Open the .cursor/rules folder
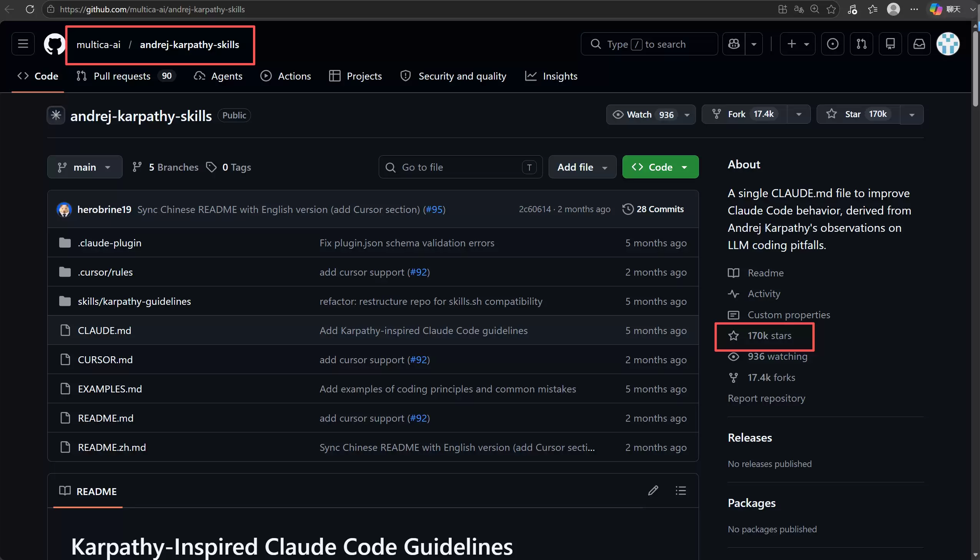Viewport: 980px width, 560px height. pyautogui.click(x=105, y=272)
